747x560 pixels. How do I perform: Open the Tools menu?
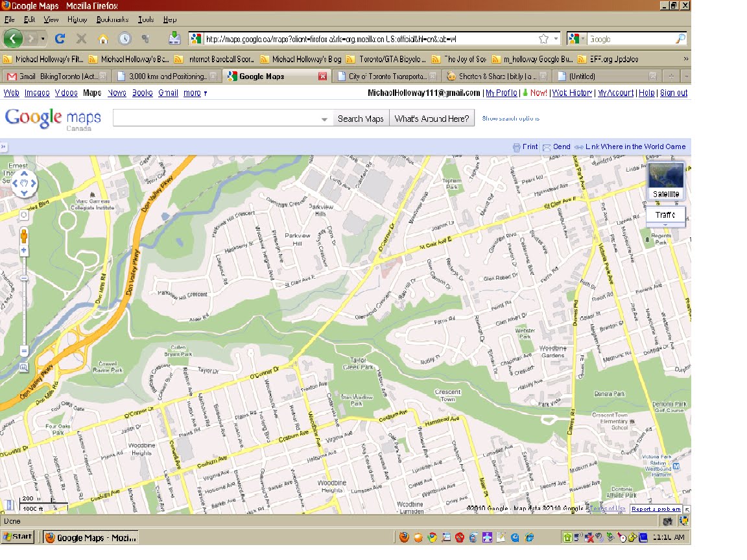pos(146,19)
